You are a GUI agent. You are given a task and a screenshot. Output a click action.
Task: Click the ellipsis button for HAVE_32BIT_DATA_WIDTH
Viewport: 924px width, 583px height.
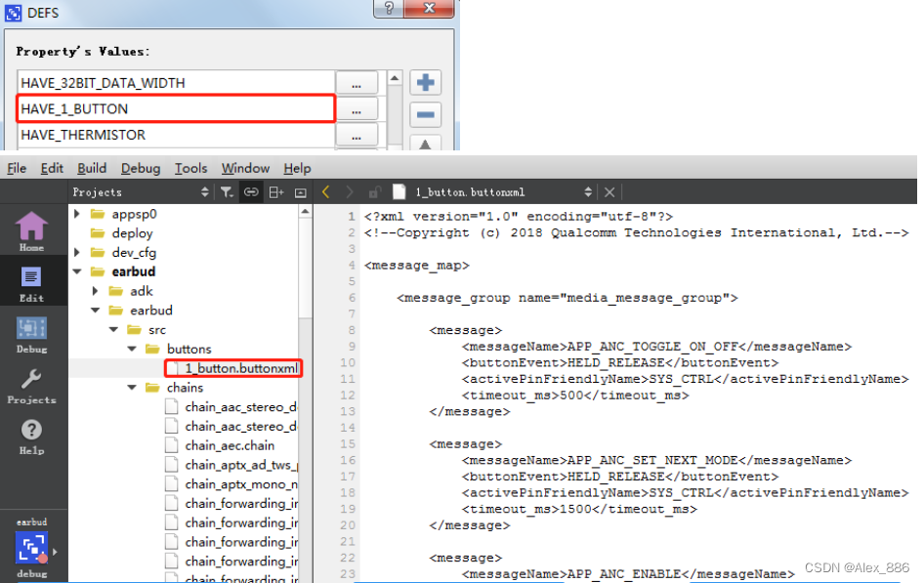(357, 84)
